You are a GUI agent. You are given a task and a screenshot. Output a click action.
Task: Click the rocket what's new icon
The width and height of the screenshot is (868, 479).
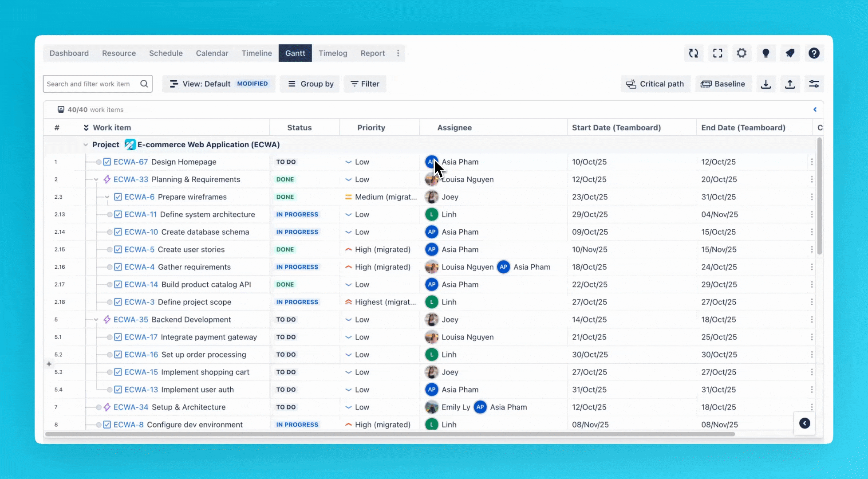click(x=789, y=53)
